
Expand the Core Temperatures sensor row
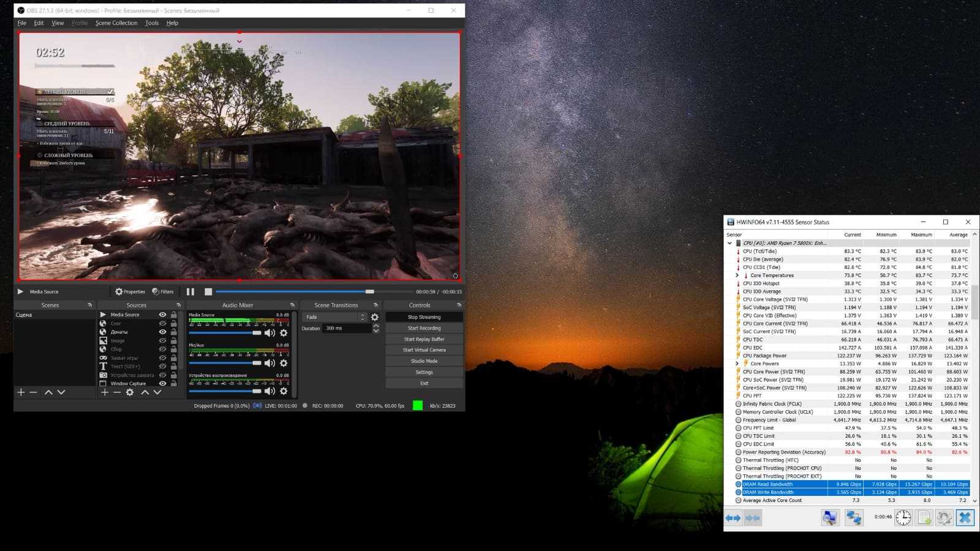(x=737, y=275)
